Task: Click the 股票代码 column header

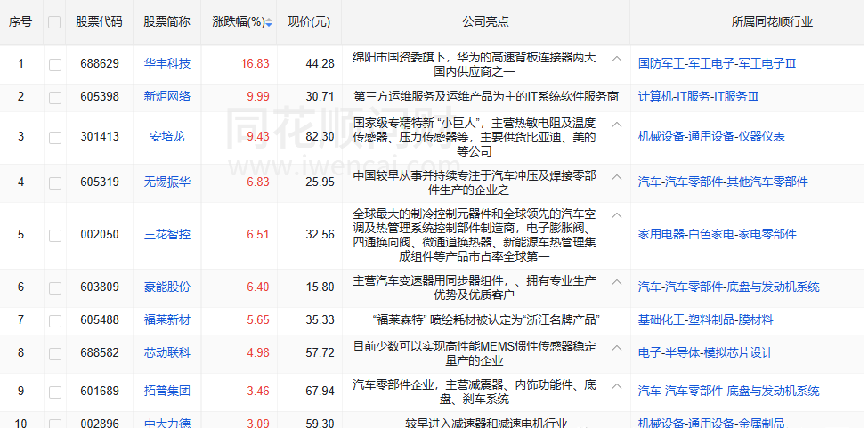Action: [x=99, y=22]
